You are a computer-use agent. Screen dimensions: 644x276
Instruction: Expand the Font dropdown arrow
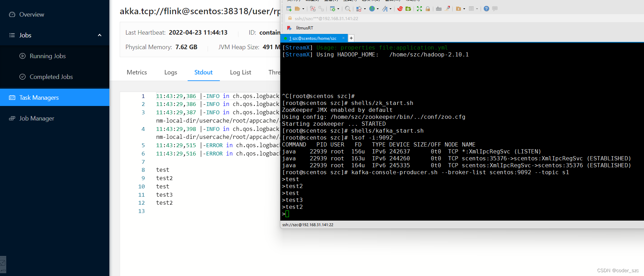[390, 9]
